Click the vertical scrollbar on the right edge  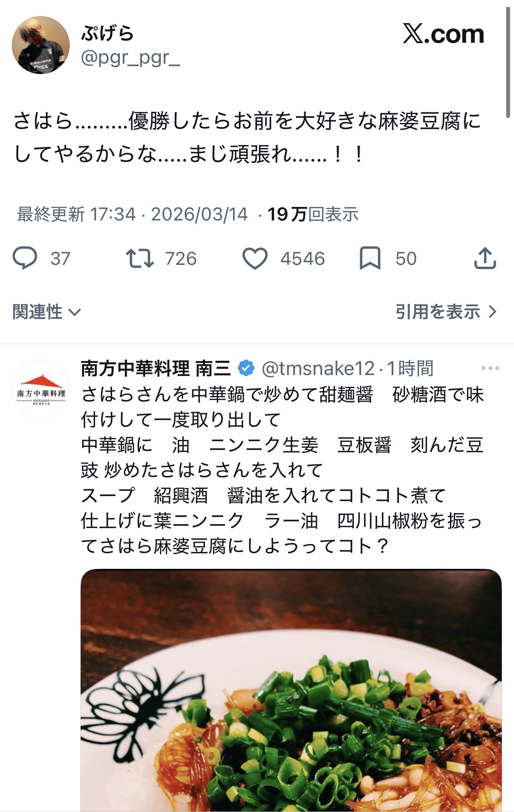[x=508, y=62]
